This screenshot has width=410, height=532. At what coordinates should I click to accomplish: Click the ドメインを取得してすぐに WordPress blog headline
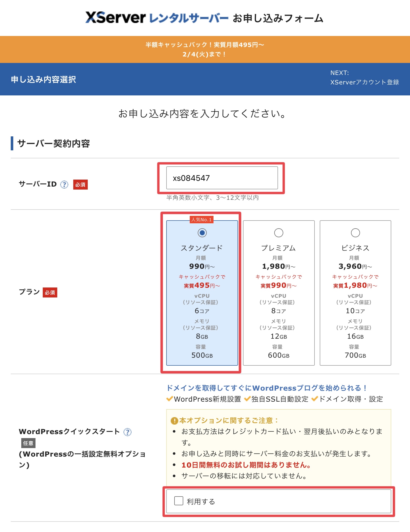point(267,388)
